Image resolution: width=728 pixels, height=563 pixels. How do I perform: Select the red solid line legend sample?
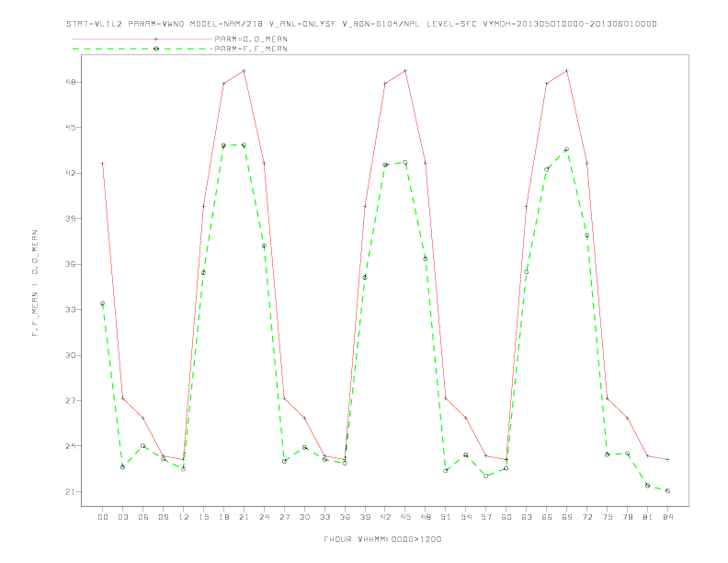[x=142, y=39]
